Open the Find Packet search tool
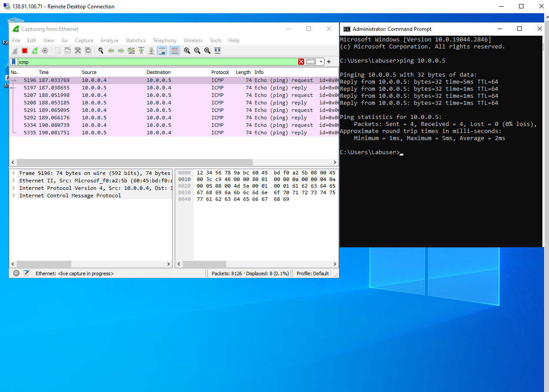 pyautogui.click(x=100, y=50)
